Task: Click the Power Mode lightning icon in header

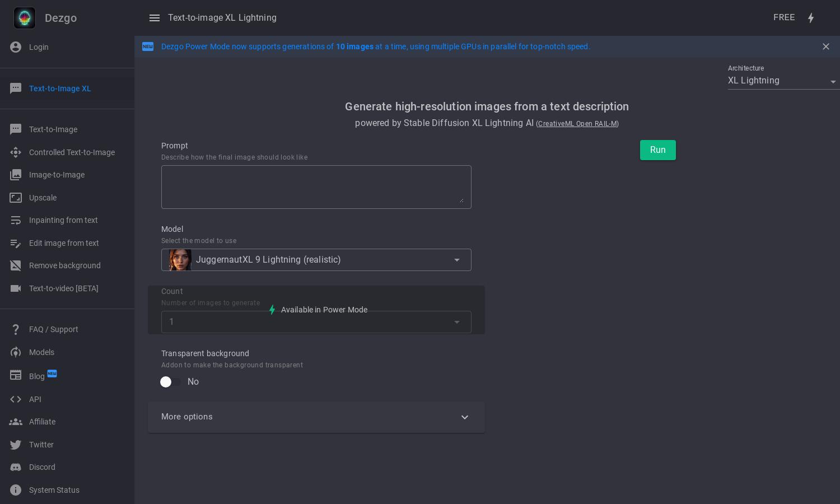Action: pyautogui.click(x=811, y=18)
